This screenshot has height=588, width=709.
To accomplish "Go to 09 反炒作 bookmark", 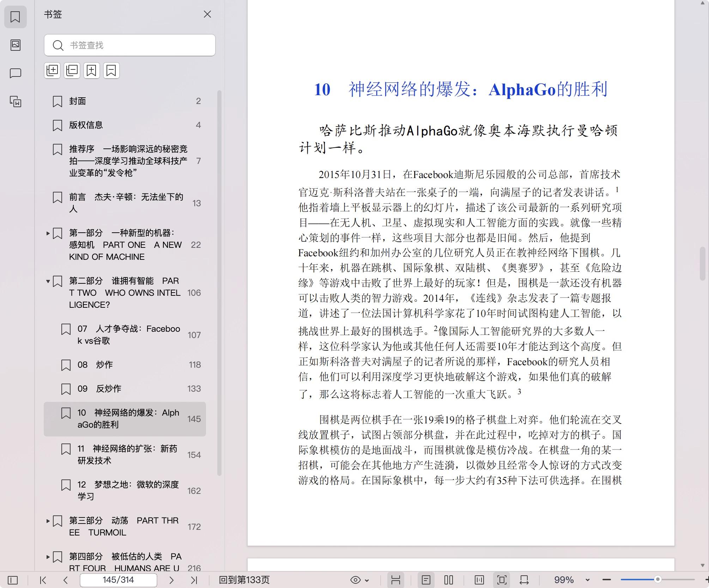I will click(125, 389).
